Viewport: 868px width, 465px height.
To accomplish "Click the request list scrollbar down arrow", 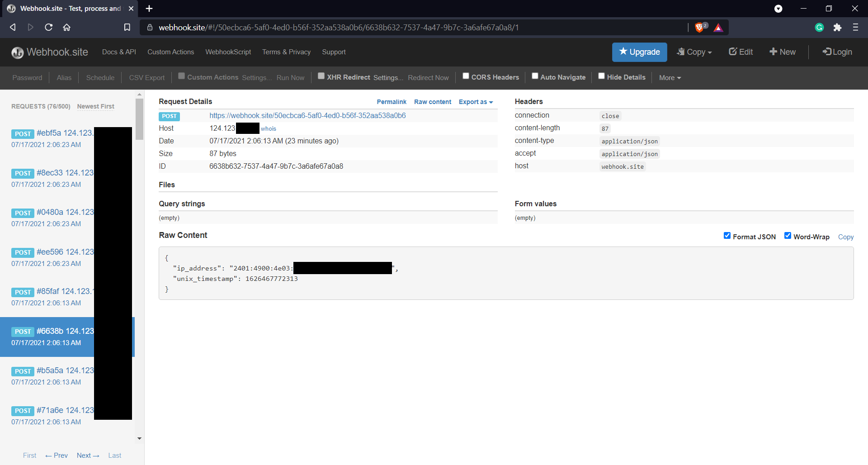I will [x=139, y=438].
